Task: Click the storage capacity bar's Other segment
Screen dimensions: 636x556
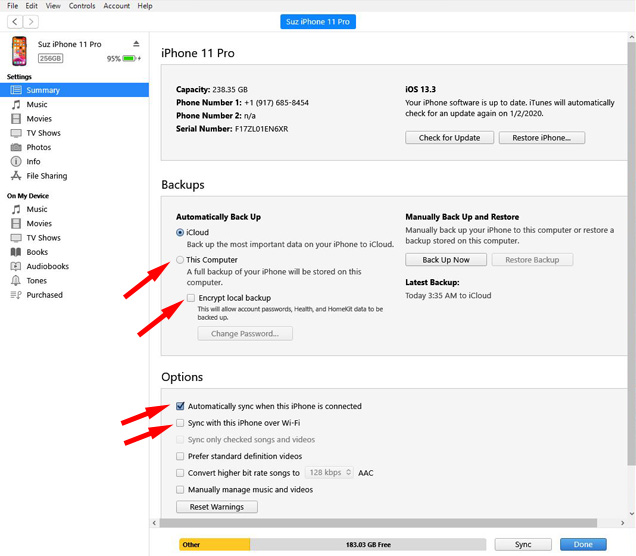Action: 215,545
